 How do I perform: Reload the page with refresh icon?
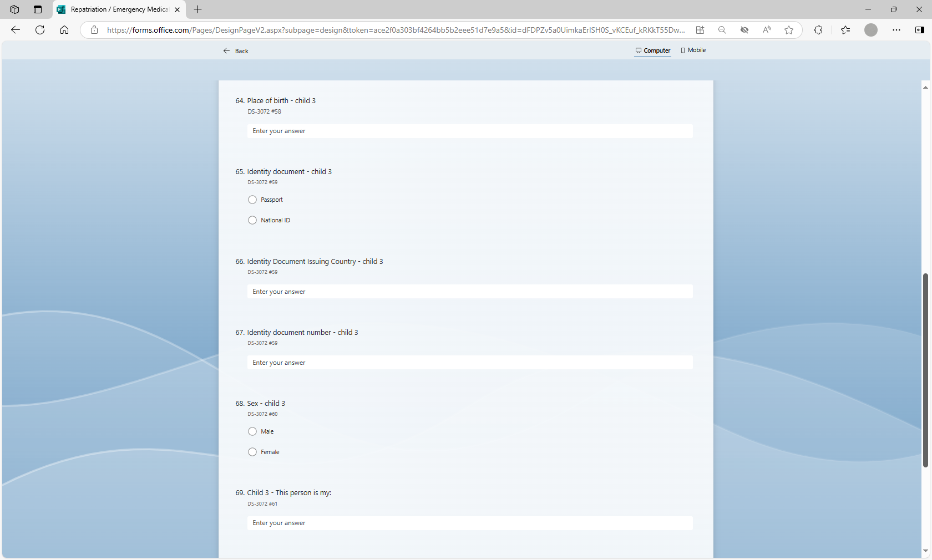coord(40,30)
